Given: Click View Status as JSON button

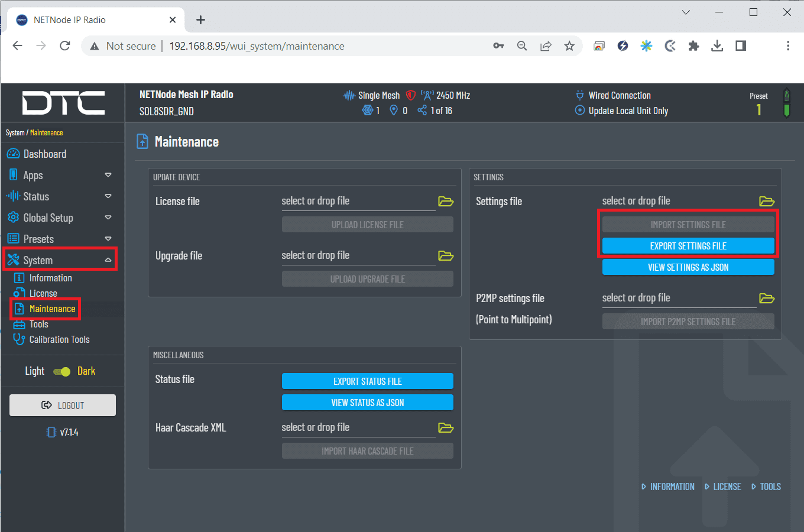Looking at the screenshot, I should [367, 403].
